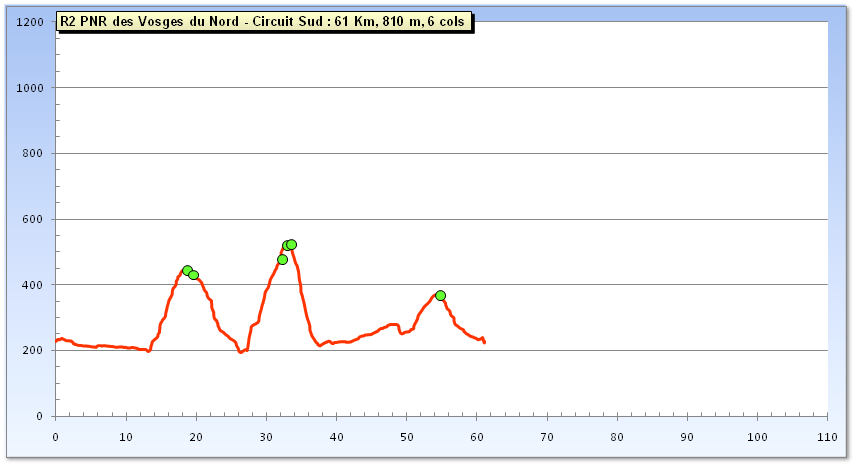The height and width of the screenshot is (467, 856).
Task: Click the '400' altitude axis label
Action: point(33,285)
